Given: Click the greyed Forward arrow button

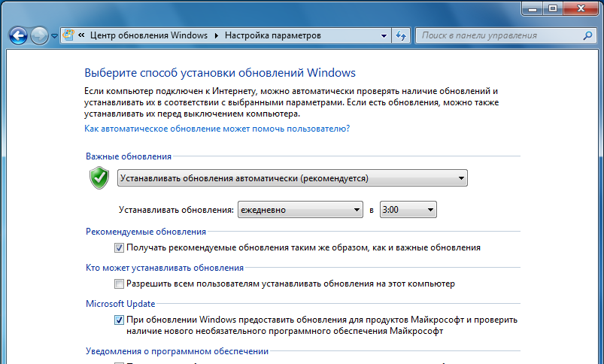Looking at the screenshot, I should pos(39,36).
